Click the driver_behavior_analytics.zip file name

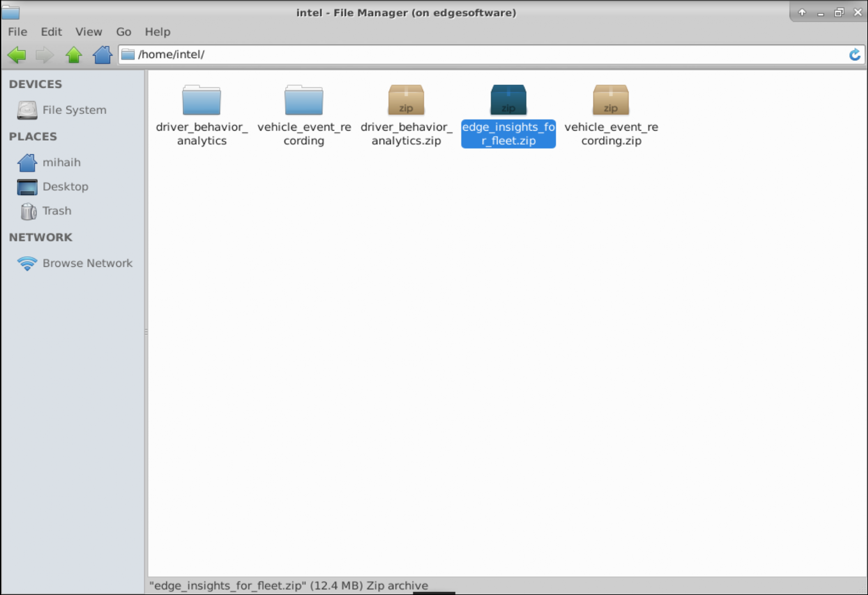(x=406, y=134)
